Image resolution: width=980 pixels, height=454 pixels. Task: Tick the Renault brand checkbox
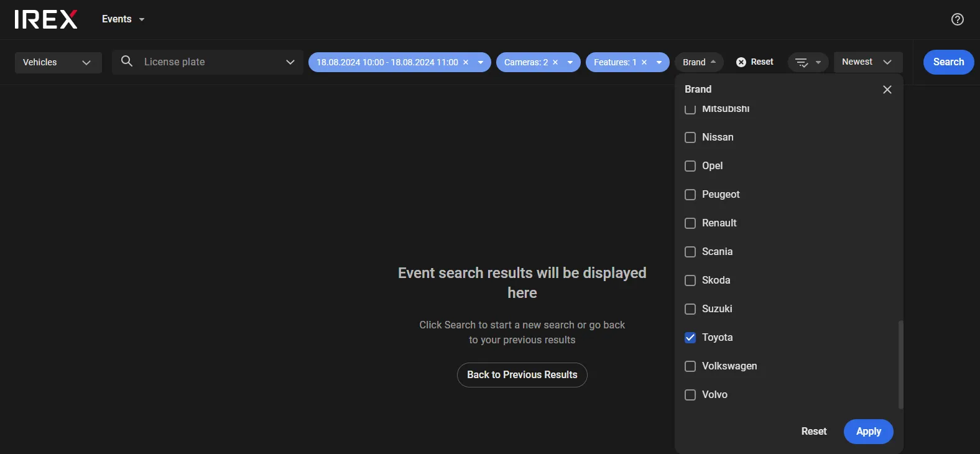[x=690, y=223]
